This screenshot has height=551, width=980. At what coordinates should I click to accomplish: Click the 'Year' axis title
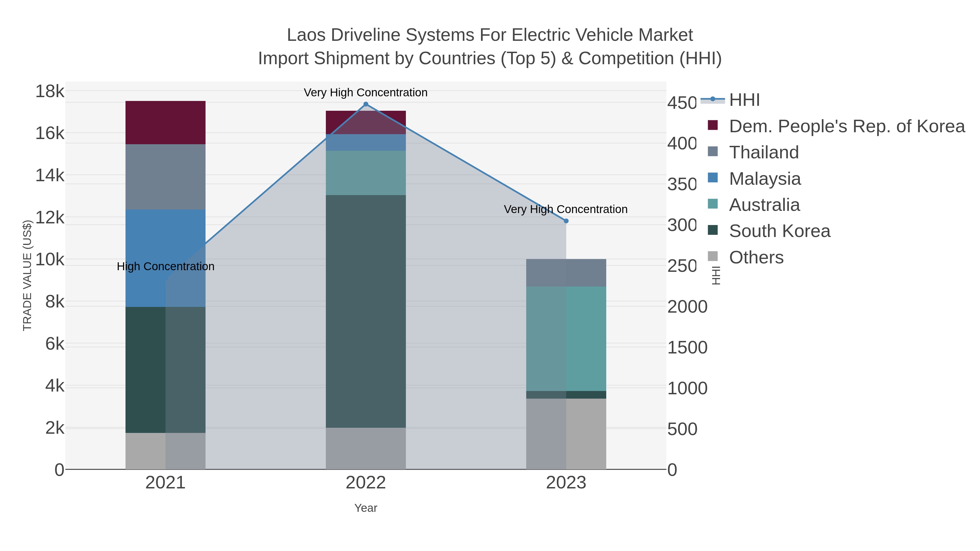366,508
